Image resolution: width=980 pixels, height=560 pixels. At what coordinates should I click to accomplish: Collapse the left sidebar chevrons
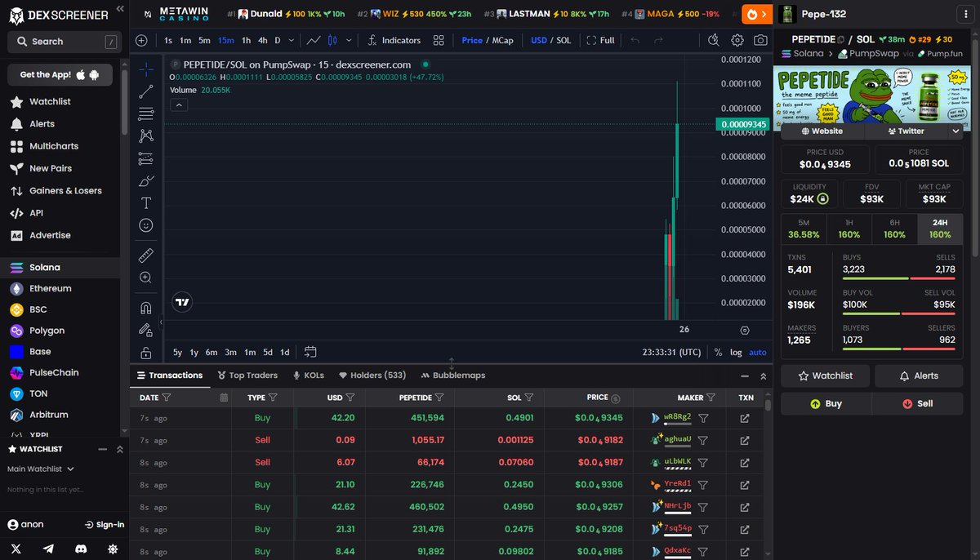120,9
